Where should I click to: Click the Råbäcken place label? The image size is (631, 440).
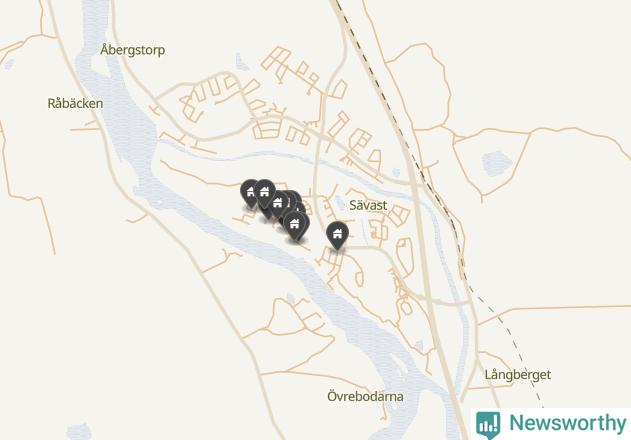75,103
